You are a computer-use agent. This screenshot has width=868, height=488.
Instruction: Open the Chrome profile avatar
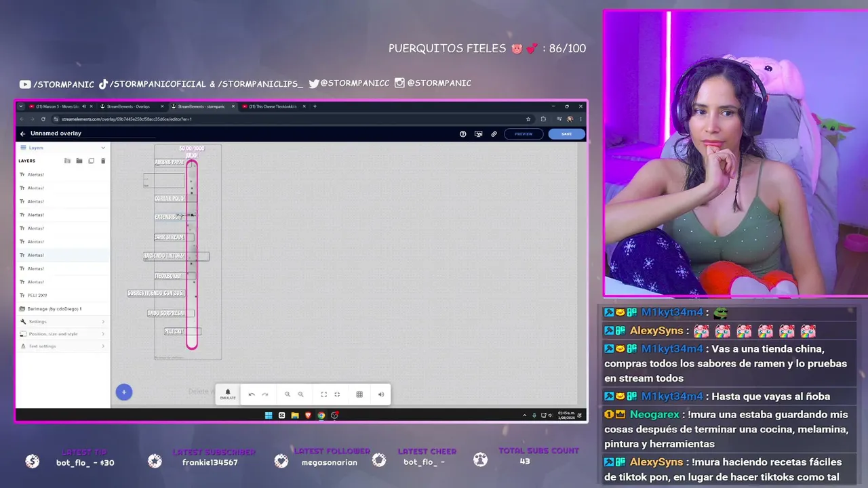[x=570, y=119]
